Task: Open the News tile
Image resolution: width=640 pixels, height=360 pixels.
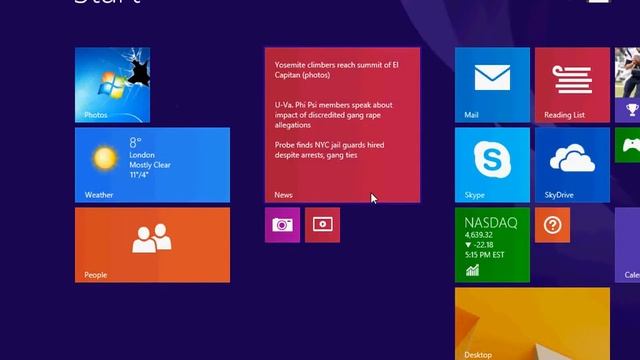Action: click(342, 125)
